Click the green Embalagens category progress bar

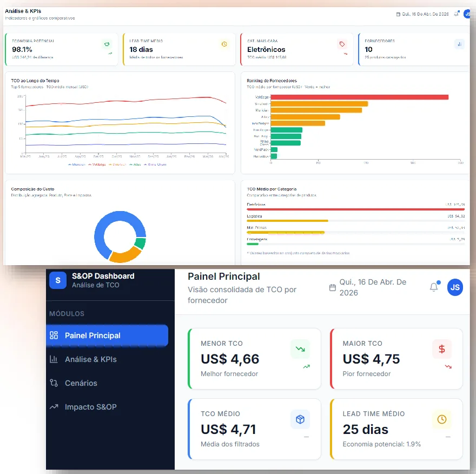(253, 244)
